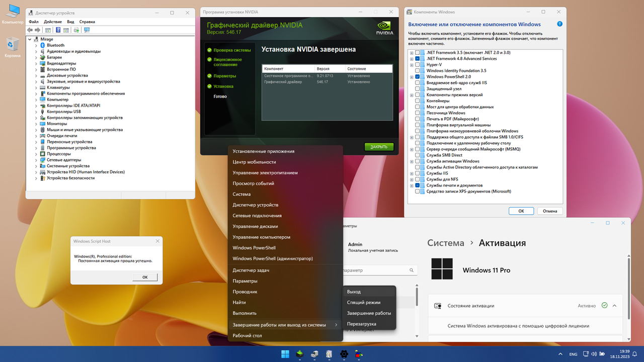This screenshot has width=644, height=362.
Task: Click Back arrow in Device Manager toolbar
Action: (x=30, y=30)
